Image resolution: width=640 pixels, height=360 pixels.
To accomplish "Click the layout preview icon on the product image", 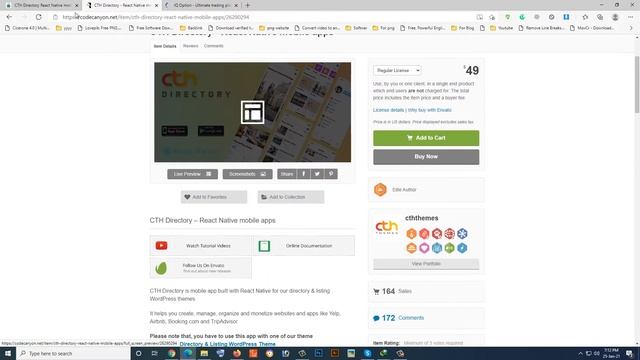I will click(252, 112).
